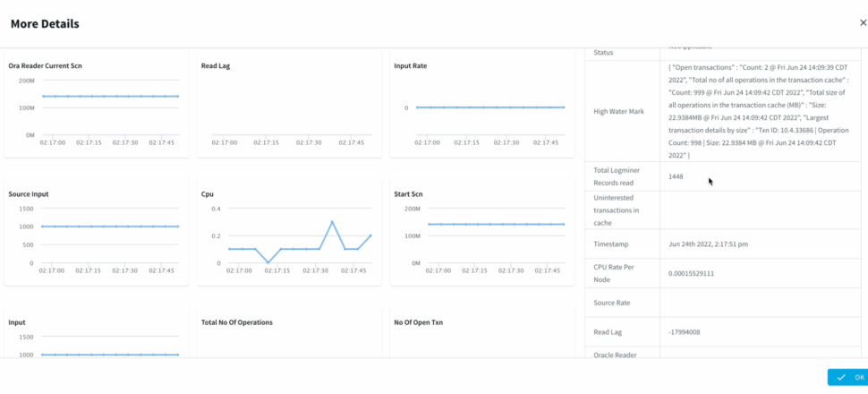The height and width of the screenshot is (394, 868).
Task: Click the High Water Mark row label
Action: point(619,112)
